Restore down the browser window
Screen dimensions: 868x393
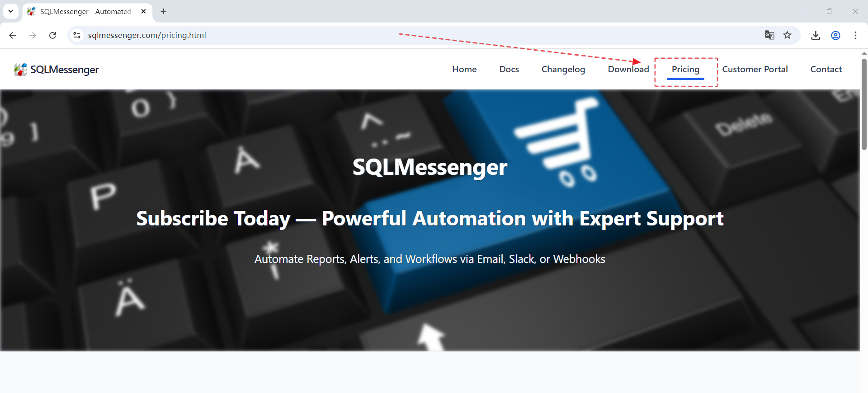point(830,11)
